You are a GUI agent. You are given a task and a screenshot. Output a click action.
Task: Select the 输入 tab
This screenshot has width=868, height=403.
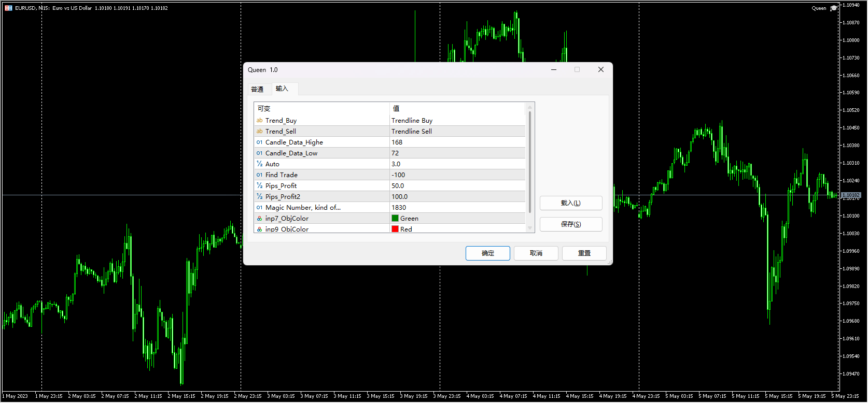coord(282,89)
